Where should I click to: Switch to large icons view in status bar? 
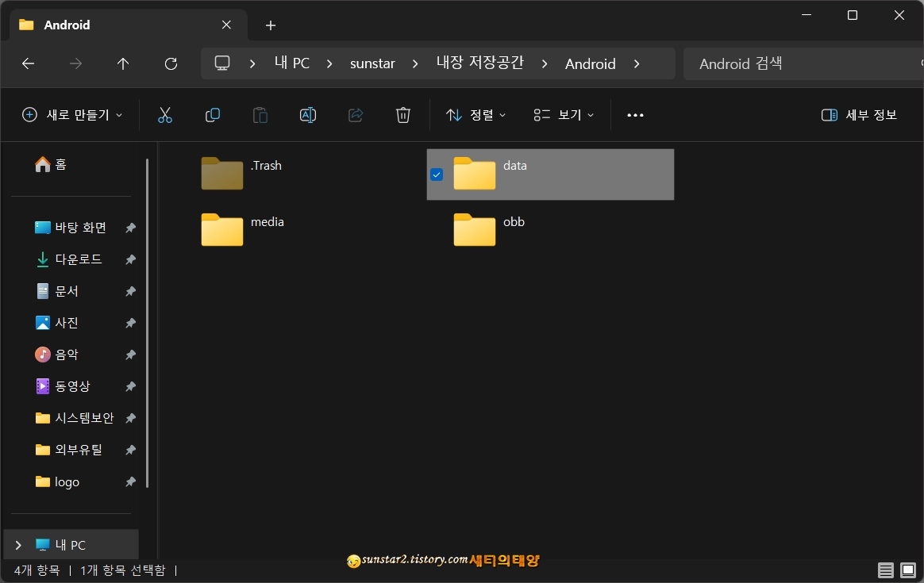pos(908,570)
